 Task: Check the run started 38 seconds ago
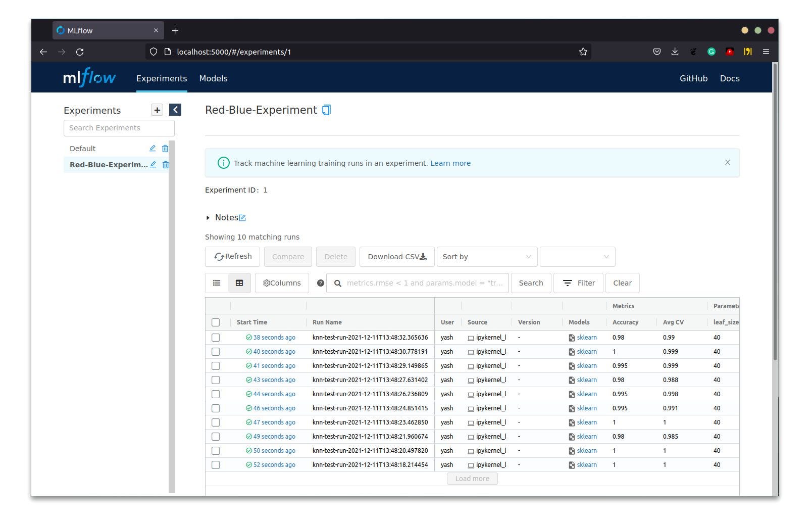pos(216,338)
